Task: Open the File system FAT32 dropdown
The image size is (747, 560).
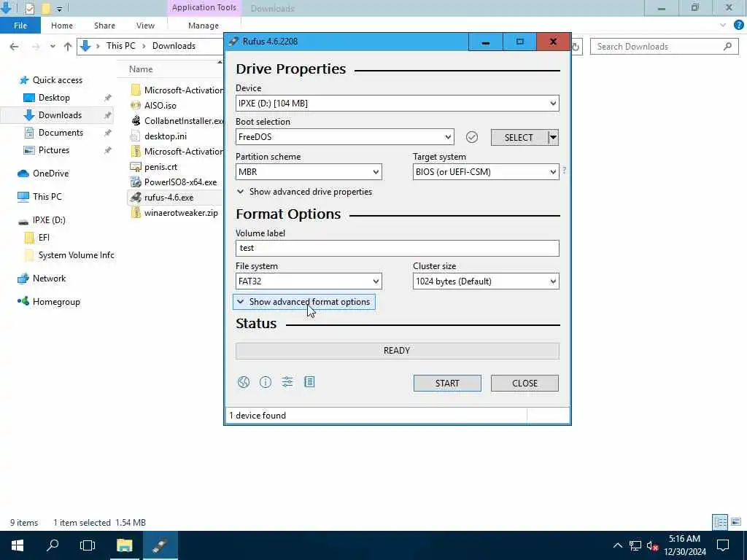Action: (309, 281)
